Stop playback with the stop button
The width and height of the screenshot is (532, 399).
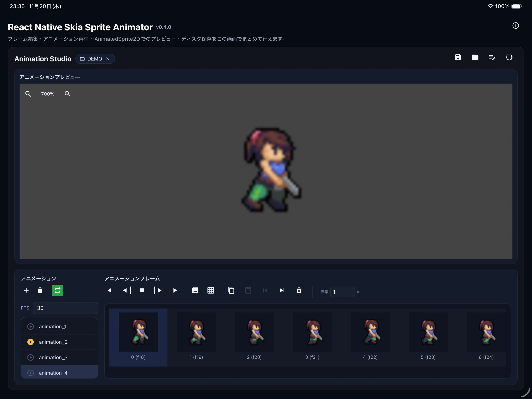tap(142, 291)
